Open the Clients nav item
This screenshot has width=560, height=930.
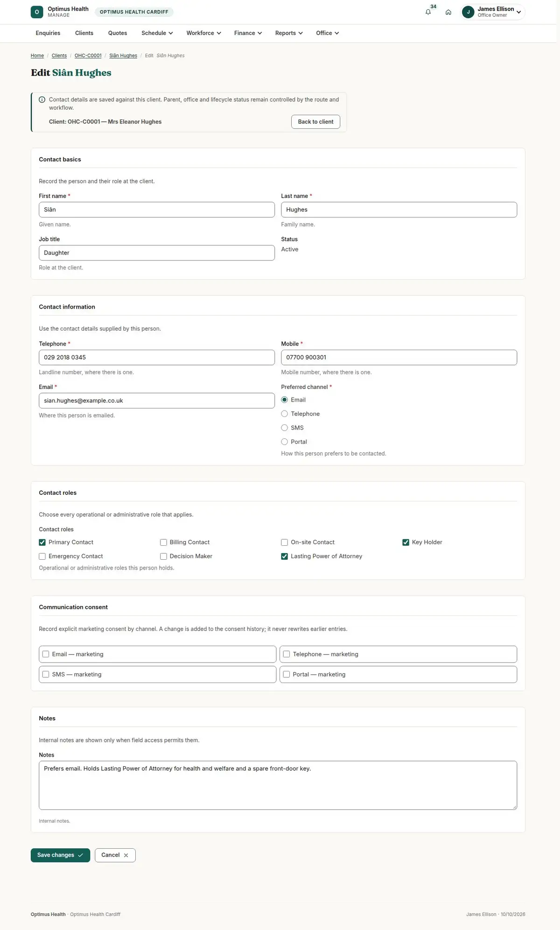coord(84,33)
